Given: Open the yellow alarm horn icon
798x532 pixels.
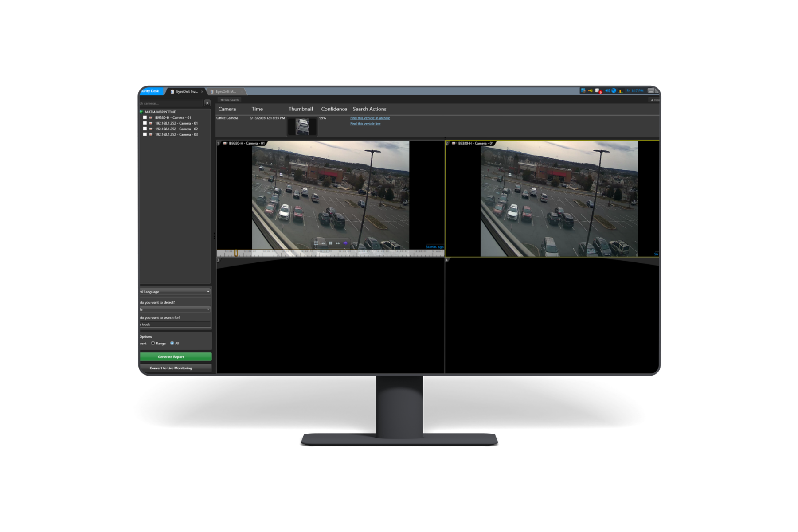Looking at the screenshot, I should pyautogui.click(x=590, y=91).
